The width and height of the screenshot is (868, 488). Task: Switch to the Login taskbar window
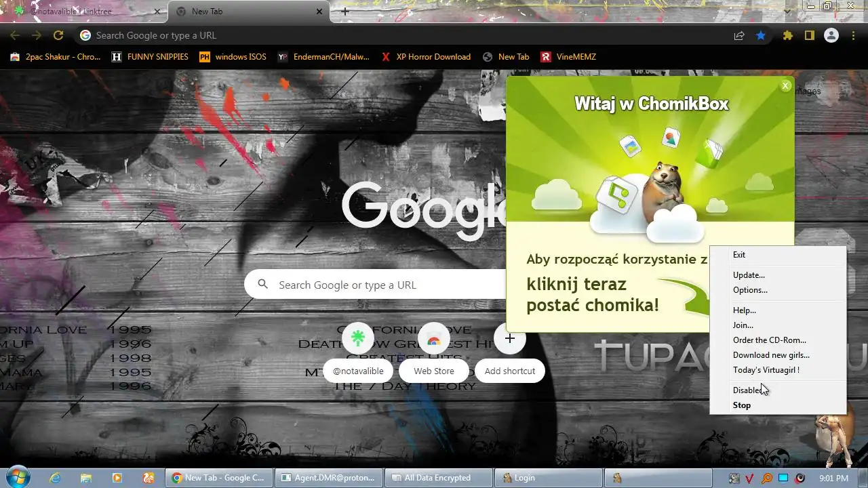[x=549, y=478]
